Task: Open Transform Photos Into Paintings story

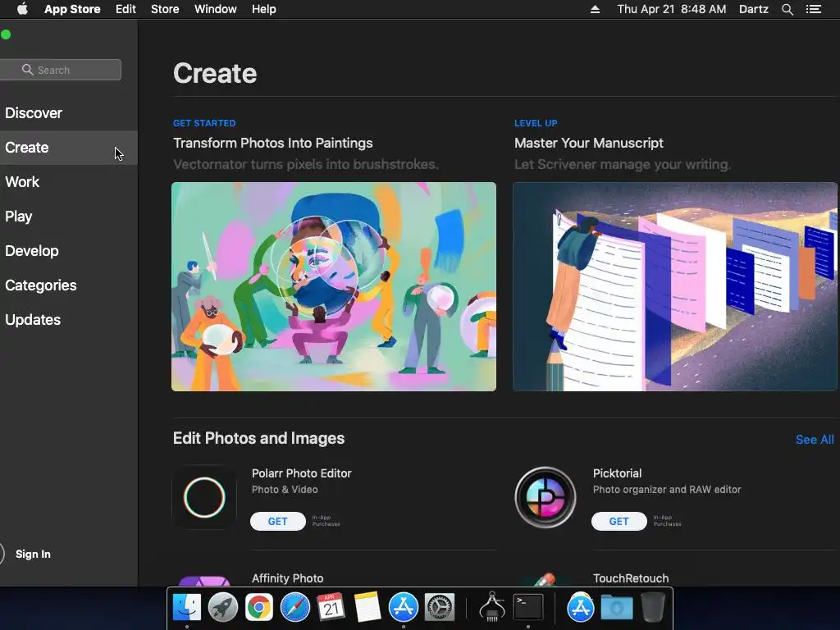Action: (272, 143)
